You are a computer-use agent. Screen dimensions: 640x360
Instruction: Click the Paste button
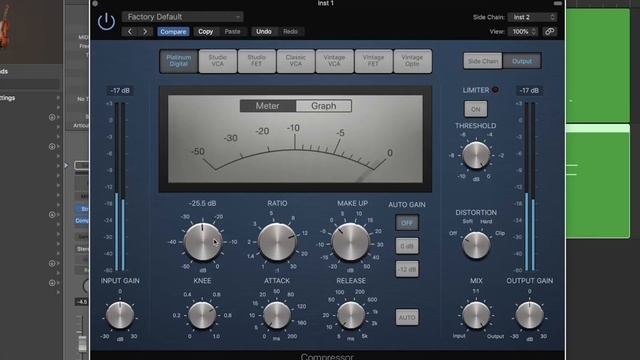point(232,31)
